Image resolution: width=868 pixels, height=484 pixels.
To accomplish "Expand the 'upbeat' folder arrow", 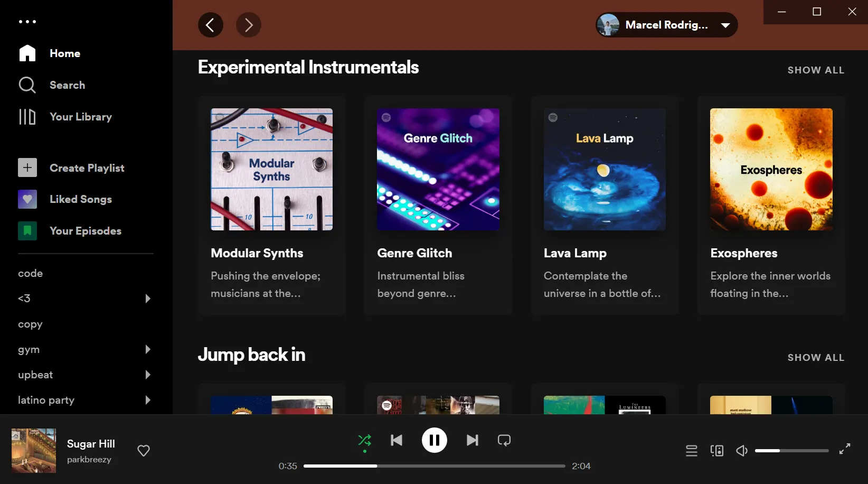I will pyautogui.click(x=148, y=375).
